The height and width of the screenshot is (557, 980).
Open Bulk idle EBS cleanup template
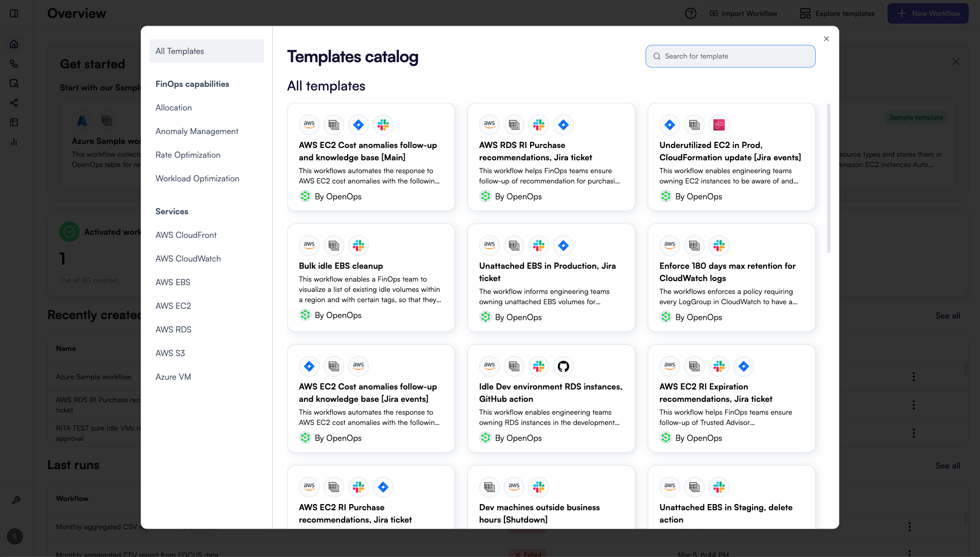(371, 277)
